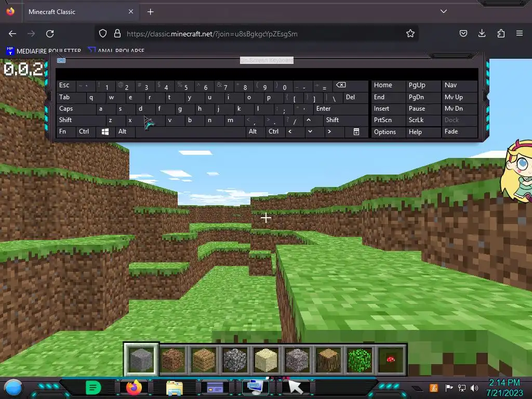Click the Insert key
The image size is (532, 399).
click(388, 109)
